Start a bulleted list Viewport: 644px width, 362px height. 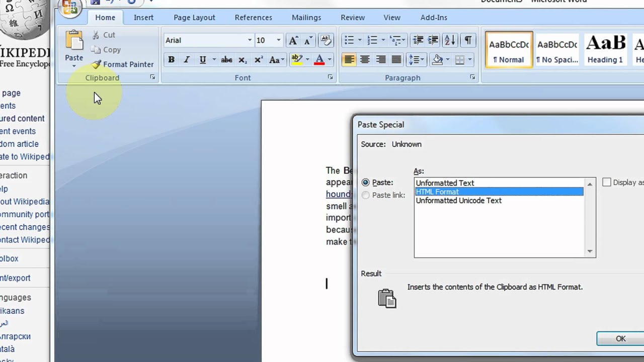(349, 40)
